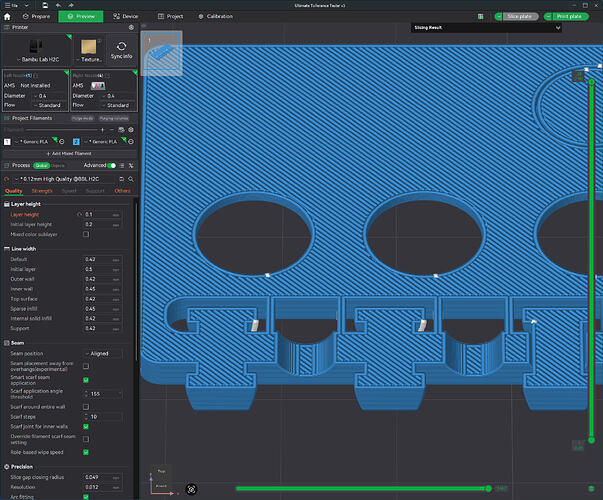Click the undo arrow icon
603x500 pixels.
(x=58, y=5)
